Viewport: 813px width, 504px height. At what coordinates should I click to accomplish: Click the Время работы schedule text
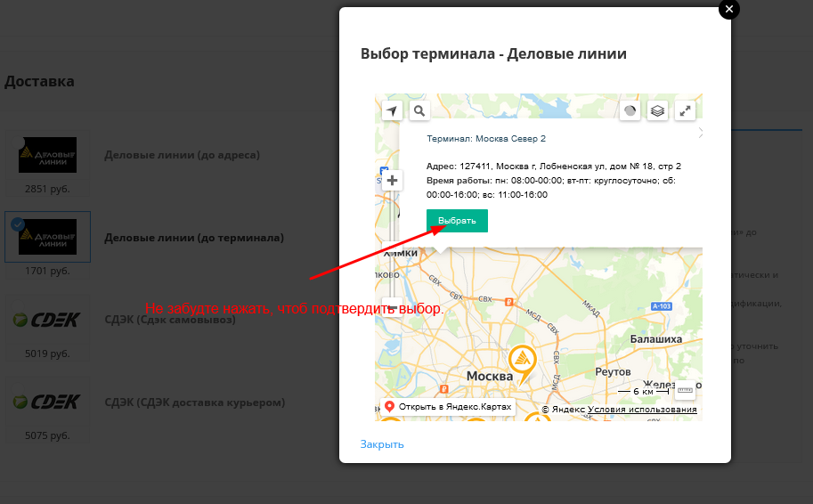click(x=550, y=188)
